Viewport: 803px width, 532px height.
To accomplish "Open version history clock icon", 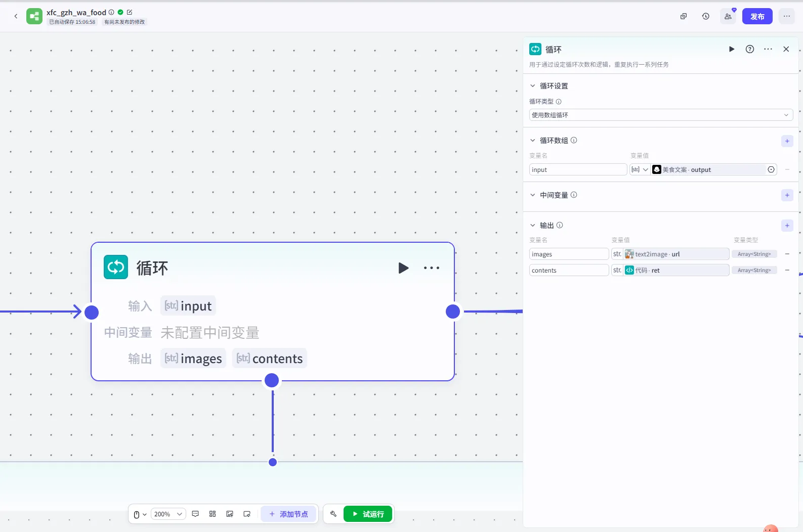I will [706, 16].
